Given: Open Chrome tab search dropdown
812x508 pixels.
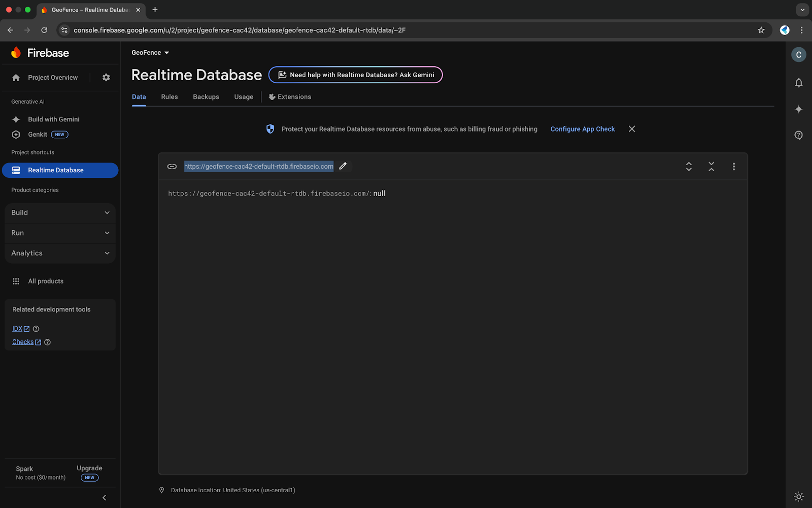Looking at the screenshot, I should (802, 10).
